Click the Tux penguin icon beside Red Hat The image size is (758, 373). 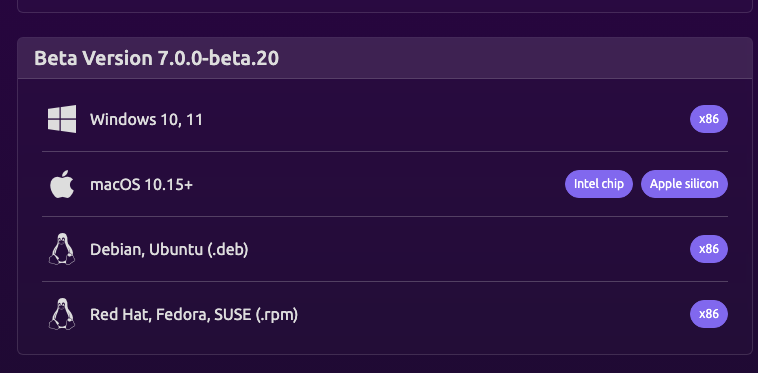click(62, 314)
